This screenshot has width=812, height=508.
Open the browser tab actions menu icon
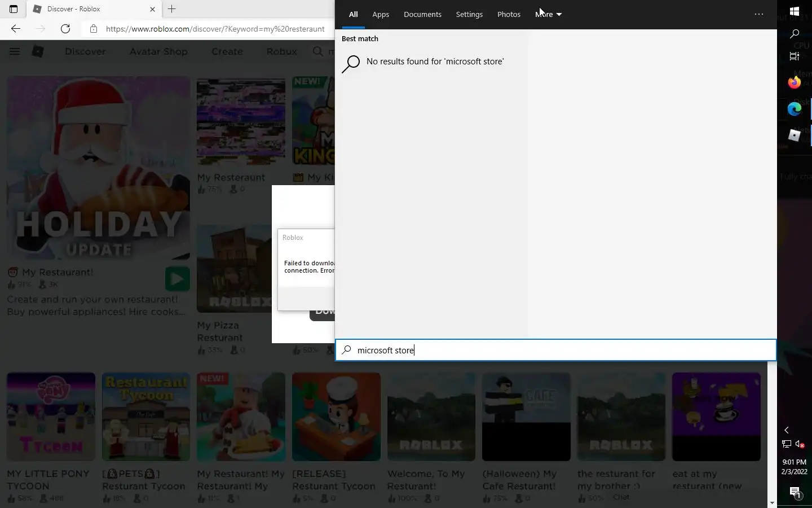[x=14, y=9]
